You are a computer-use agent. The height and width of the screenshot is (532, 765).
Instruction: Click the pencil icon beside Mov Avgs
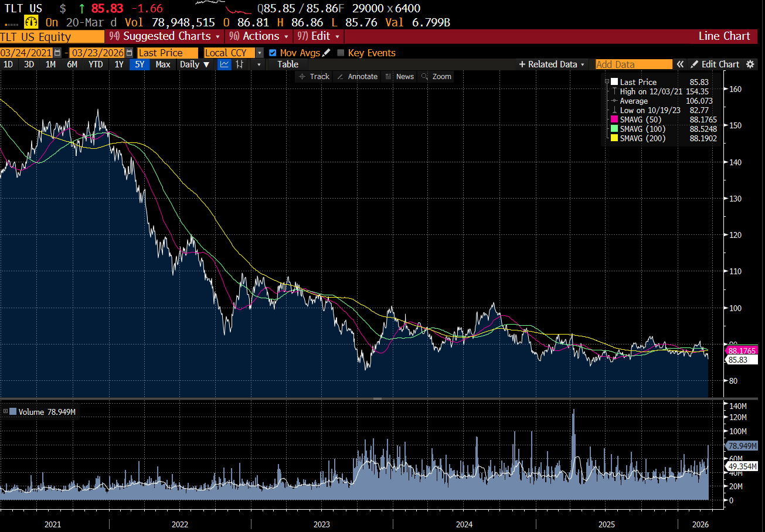pos(327,53)
